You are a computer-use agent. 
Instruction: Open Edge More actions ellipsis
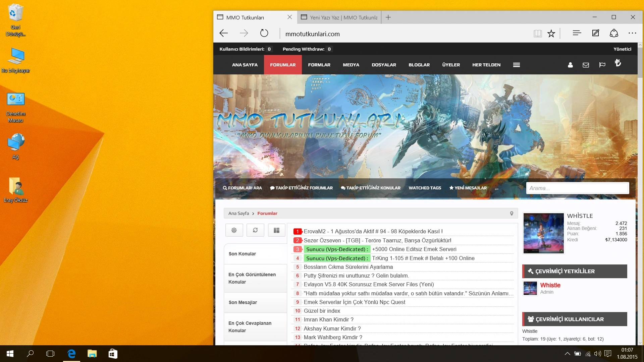click(632, 33)
